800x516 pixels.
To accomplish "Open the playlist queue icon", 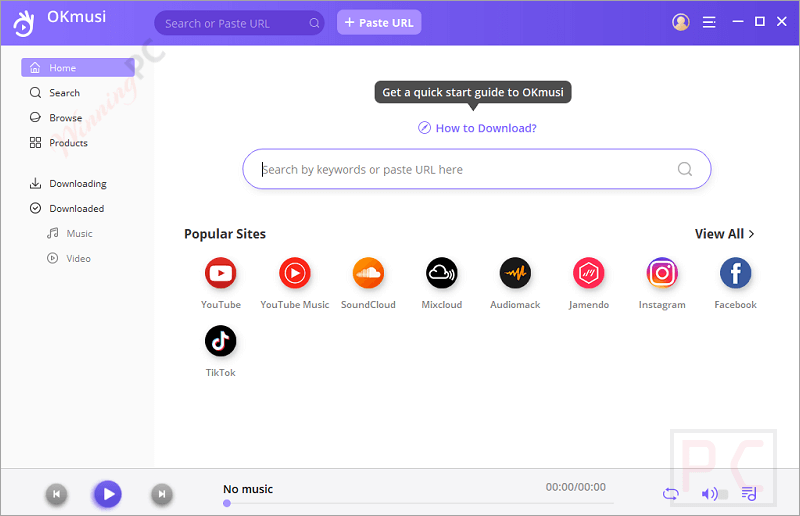I will coord(749,494).
